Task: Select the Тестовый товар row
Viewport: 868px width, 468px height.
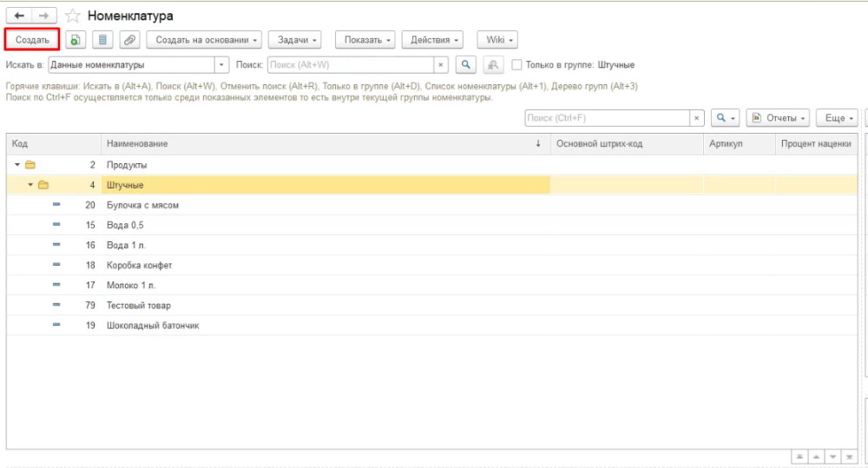Action: tap(139, 306)
